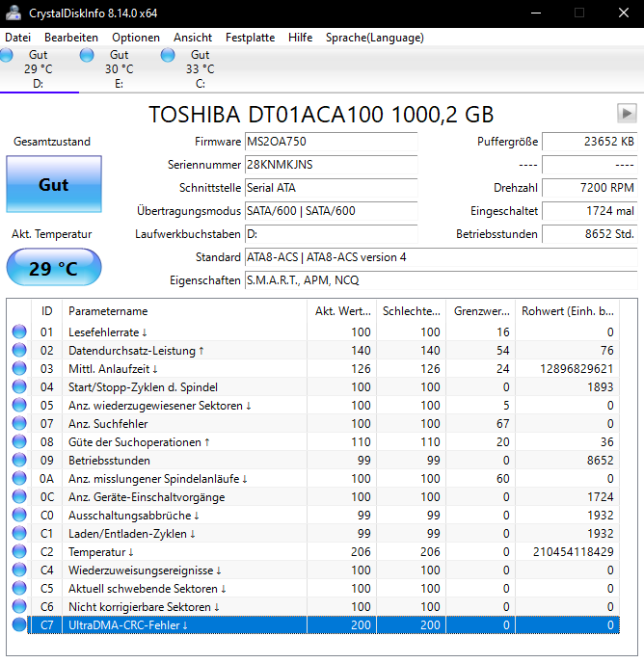Click the Seriennummer field 28KNMKJNS
This screenshot has width=644, height=663.
332,165
